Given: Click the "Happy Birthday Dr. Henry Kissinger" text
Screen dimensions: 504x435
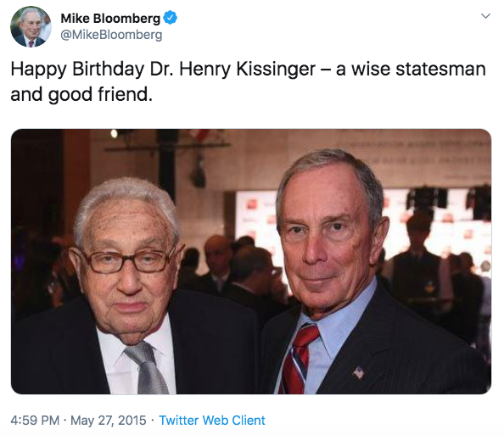Looking at the screenshot, I should [163, 69].
